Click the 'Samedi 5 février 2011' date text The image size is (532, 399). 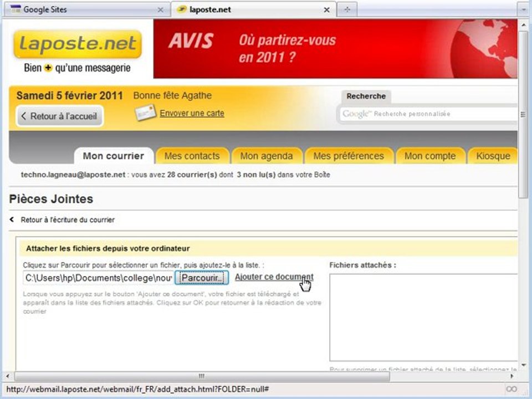tap(70, 95)
